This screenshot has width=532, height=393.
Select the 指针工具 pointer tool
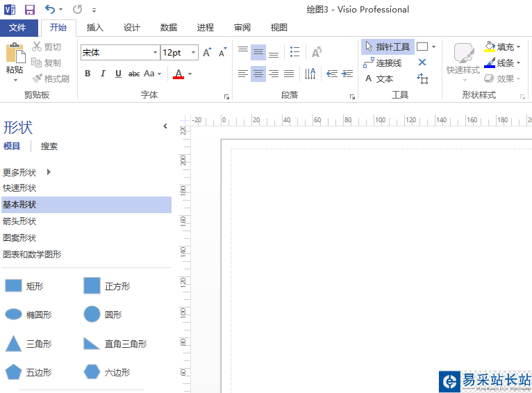tap(388, 47)
